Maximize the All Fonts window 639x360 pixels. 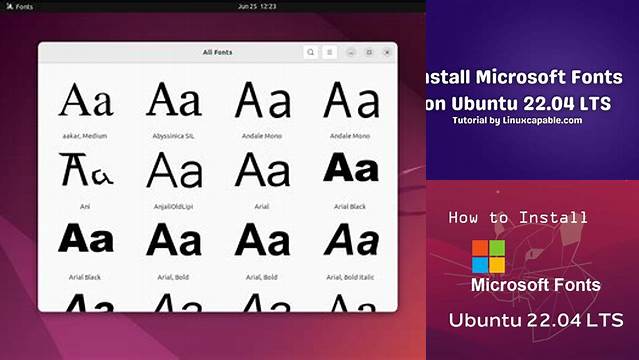(369, 52)
